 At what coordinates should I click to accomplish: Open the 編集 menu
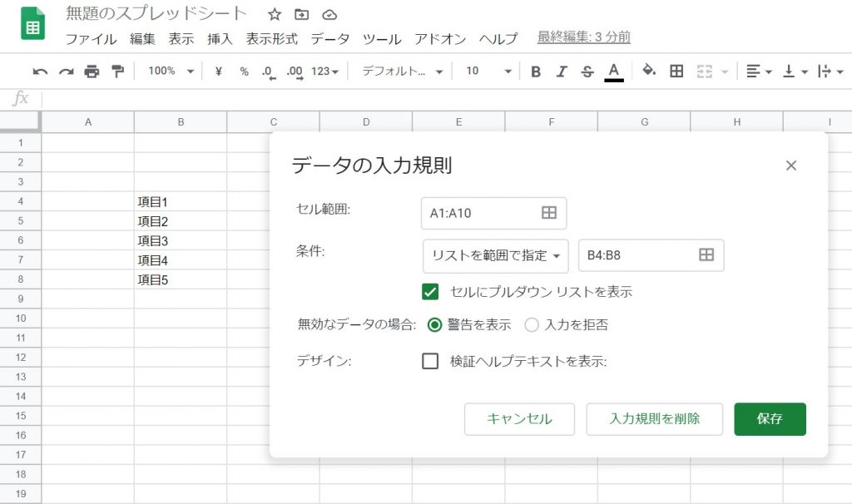(x=142, y=39)
